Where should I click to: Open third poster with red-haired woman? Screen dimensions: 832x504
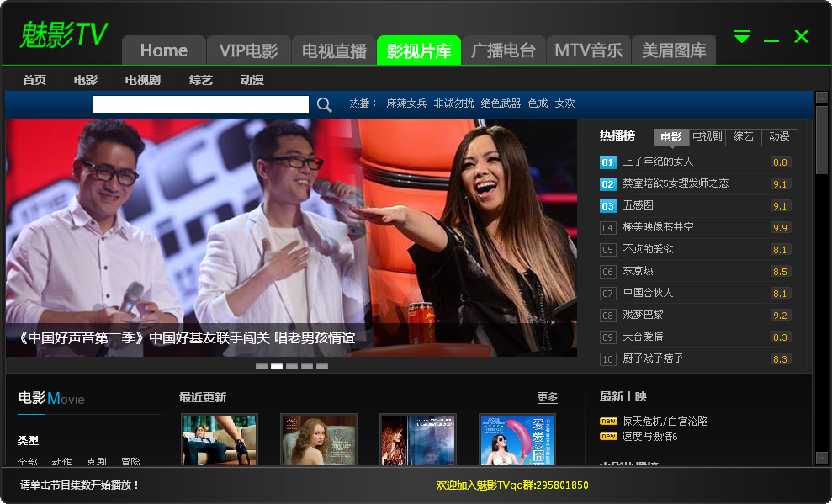[x=417, y=440]
